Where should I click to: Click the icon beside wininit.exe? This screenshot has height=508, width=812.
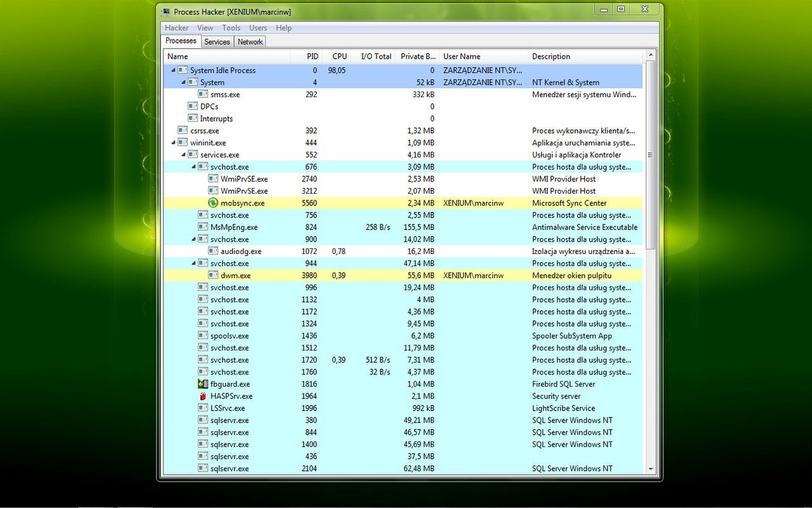pyautogui.click(x=183, y=142)
